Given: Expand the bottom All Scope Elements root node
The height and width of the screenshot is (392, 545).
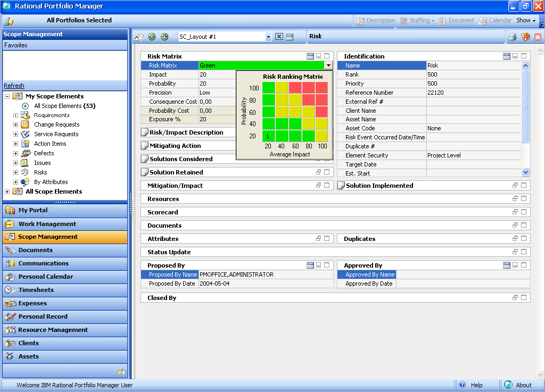Looking at the screenshot, I should pos(7,191).
